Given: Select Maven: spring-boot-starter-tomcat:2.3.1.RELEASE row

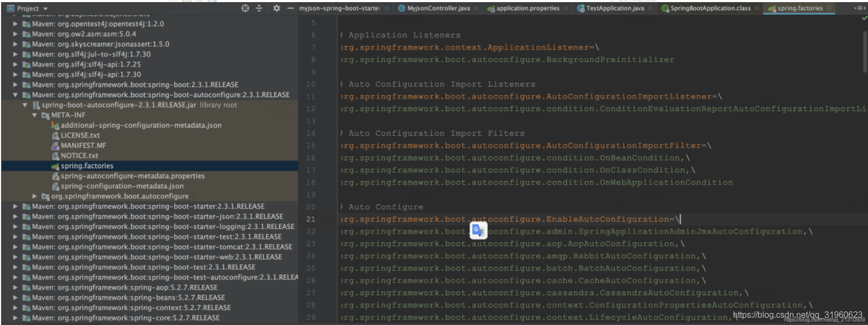Looking at the screenshot, I should (x=149, y=247).
